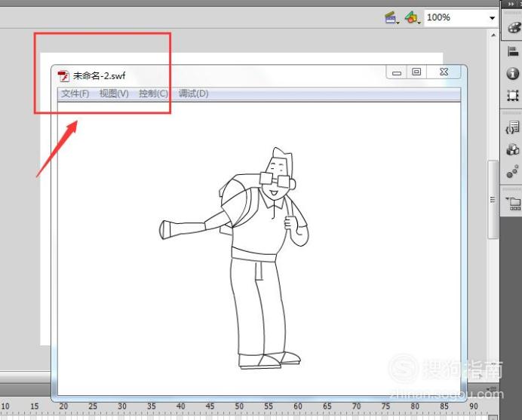Expand the collapsed panel dock double-arrow

click(x=511, y=5)
